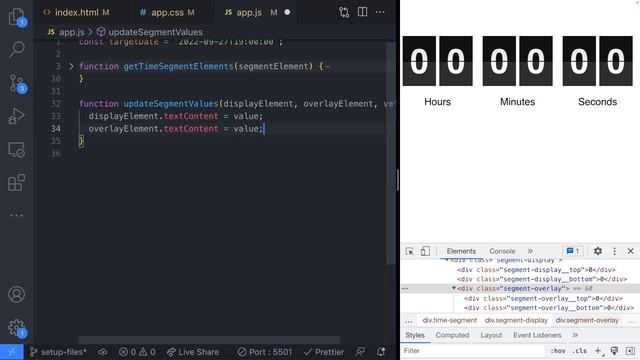This screenshot has width=640, height=360.
Task: Click the remote window indicator in status bar
Action: (x=11, y=352)
